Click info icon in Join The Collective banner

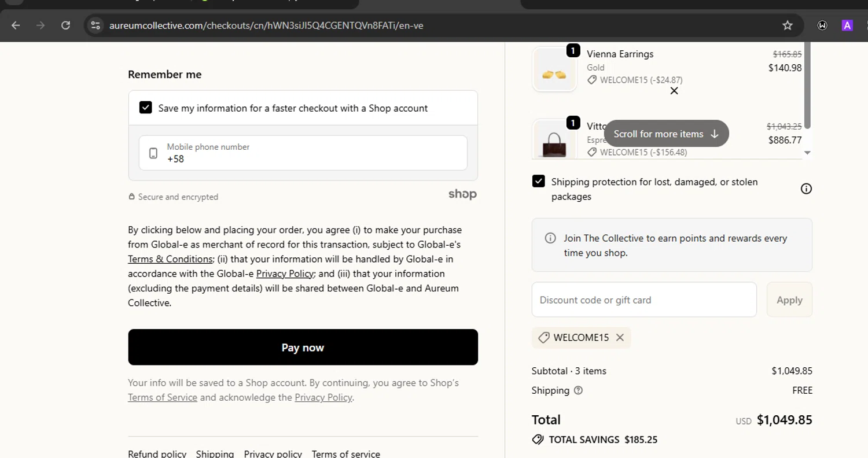point(551,238)
